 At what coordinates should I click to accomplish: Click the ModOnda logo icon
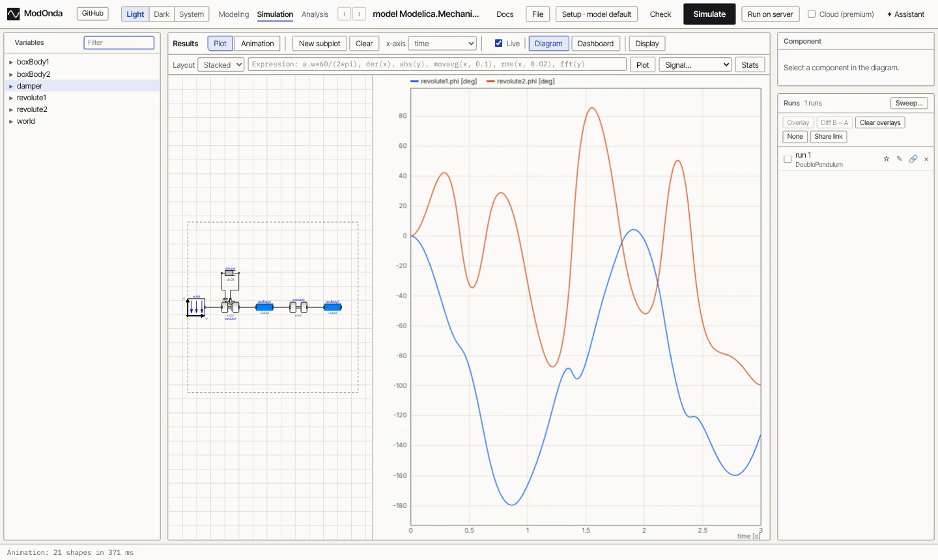[13, 14]
